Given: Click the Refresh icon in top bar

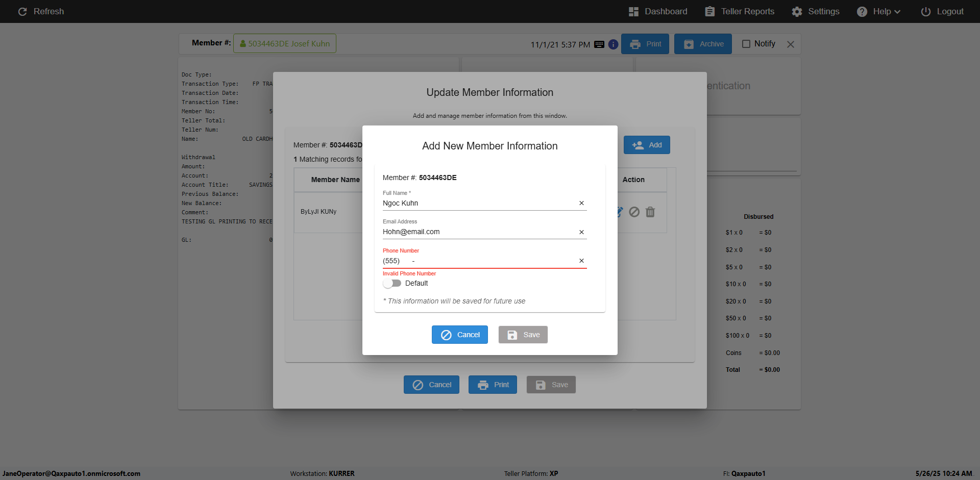Looking at the screenshot, I should (x=22, y=11).
